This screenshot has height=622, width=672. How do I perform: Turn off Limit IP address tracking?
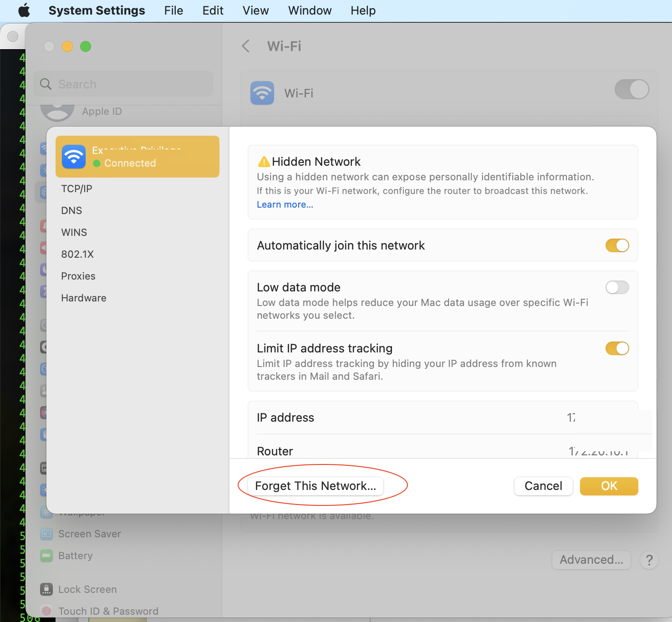(617, 348)
